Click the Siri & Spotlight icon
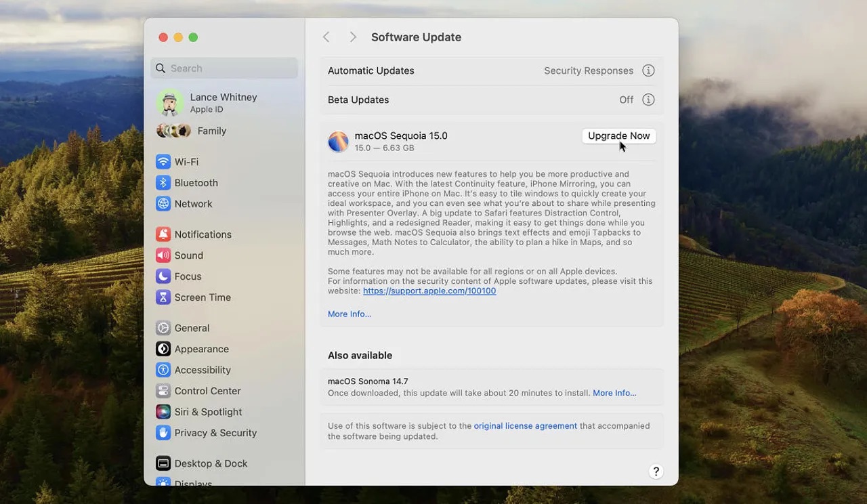Viewport: 867px width, 504px height. [x=163, y=412]
